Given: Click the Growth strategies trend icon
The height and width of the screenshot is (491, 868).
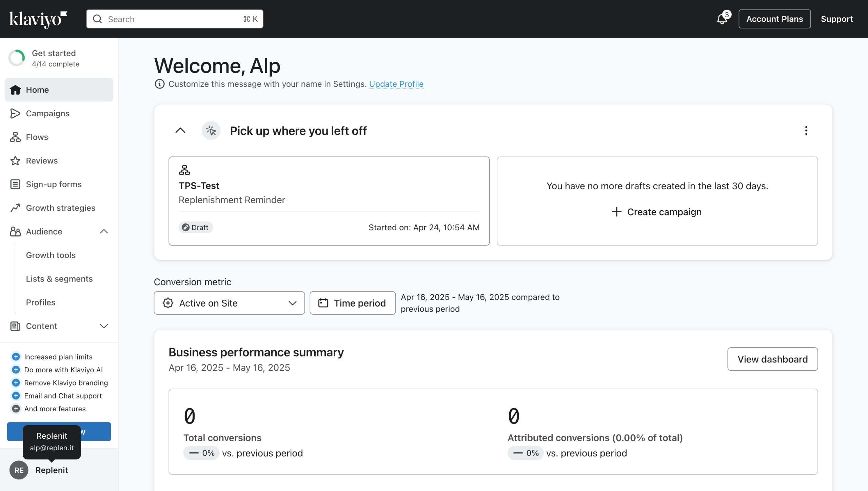Looking at the screenshot, I should coord(15,208).
